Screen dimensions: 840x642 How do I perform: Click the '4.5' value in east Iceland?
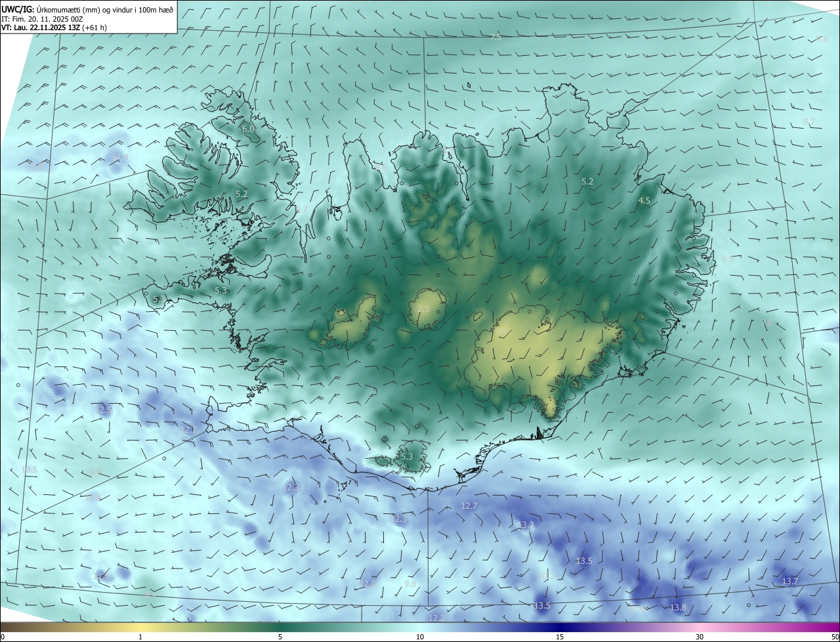click(644, 201)
